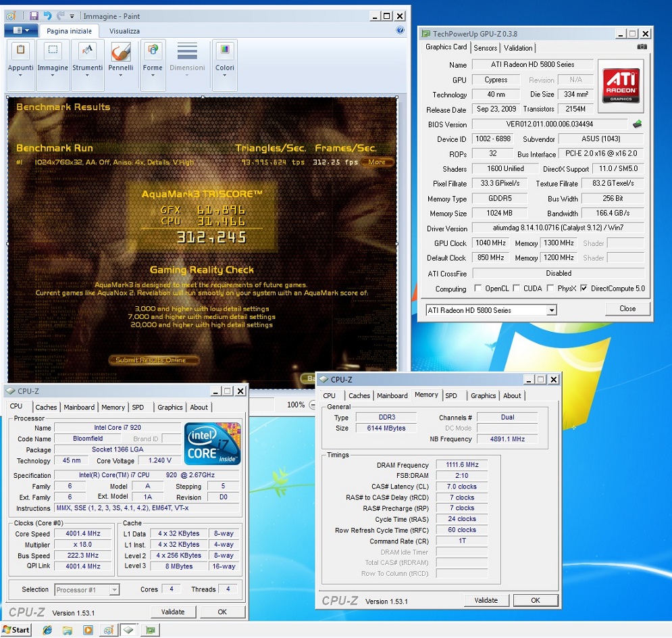672x638 pixels.
Task: Click the Dimensioni line thickness icon
Action: point(187,51)
